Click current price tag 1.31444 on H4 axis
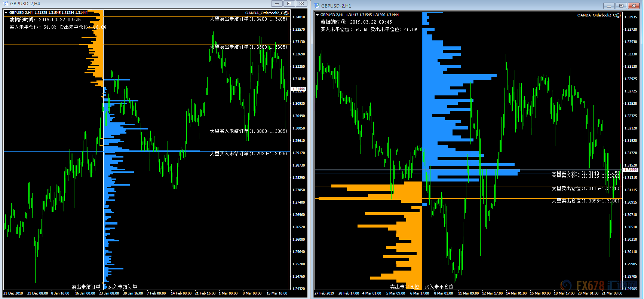Screen dimensions: 644x299 coord(298,89)
